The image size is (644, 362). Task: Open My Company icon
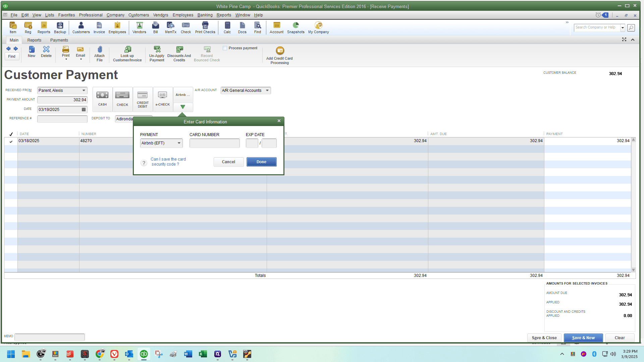318,27
